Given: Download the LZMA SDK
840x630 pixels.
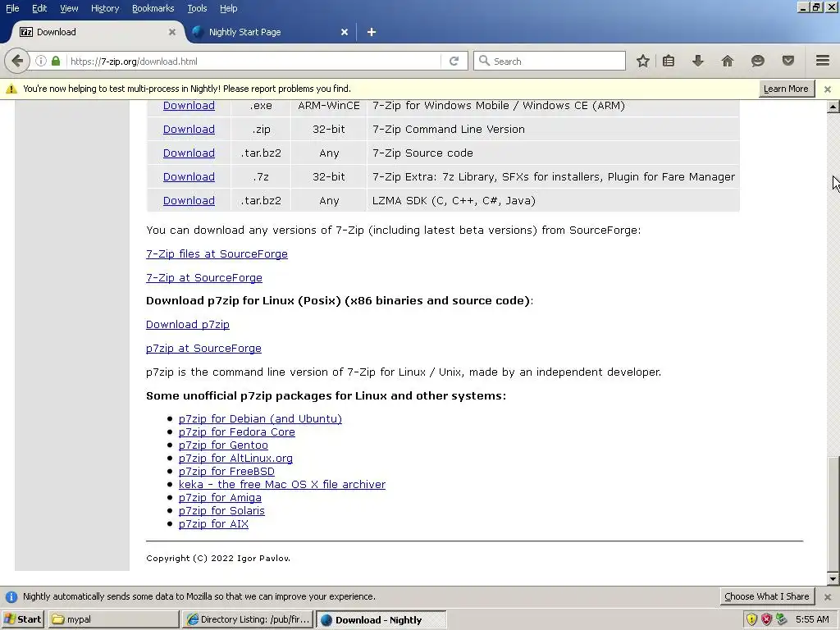Looking at the screenshot, I should [189, 200].
